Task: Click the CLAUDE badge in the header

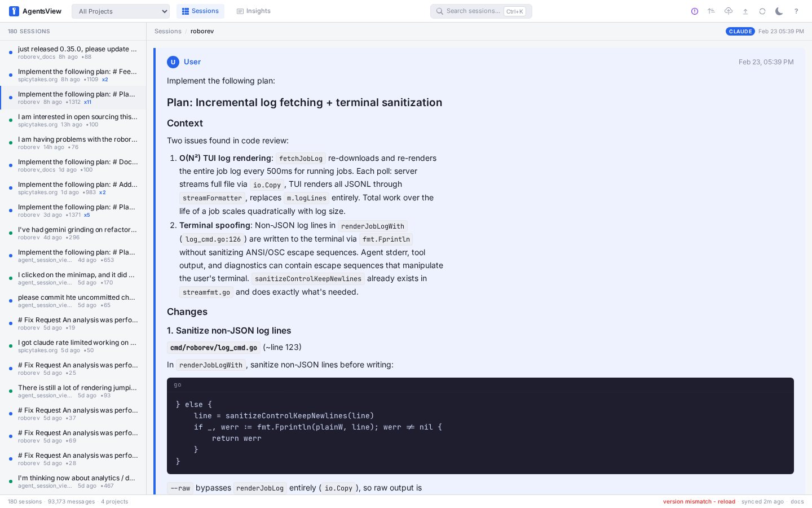Action: [x=740, y=31]
